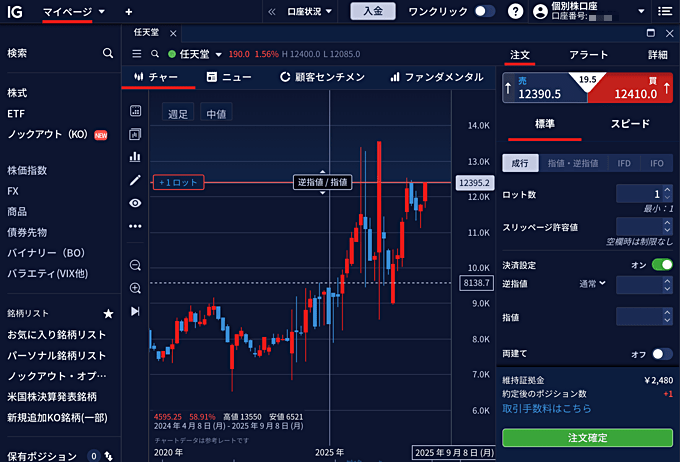Click the sell 12390.5 price box

[x=545, y=88]
